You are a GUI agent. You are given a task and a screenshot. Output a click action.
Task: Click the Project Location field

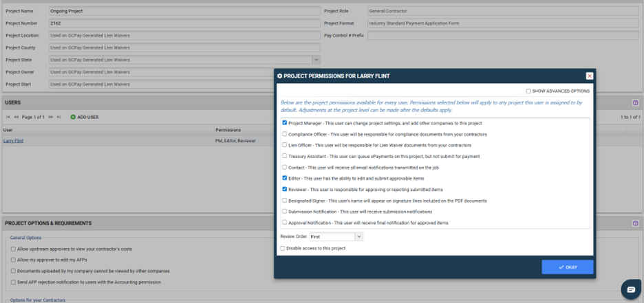click(x=184, y=36)
